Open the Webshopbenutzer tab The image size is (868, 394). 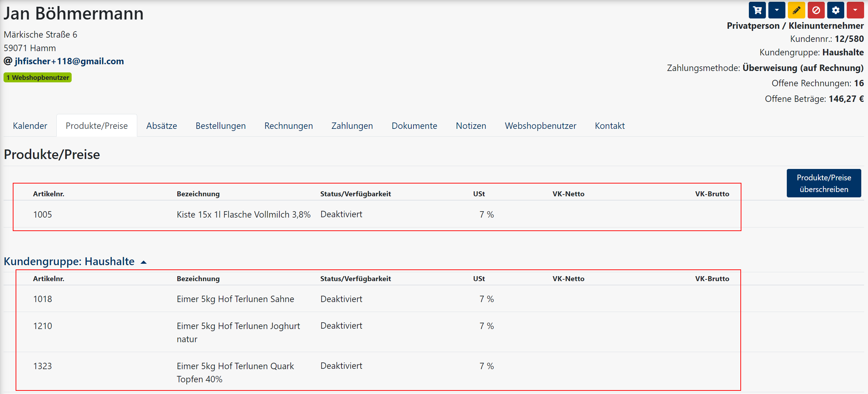click(541, 126)
